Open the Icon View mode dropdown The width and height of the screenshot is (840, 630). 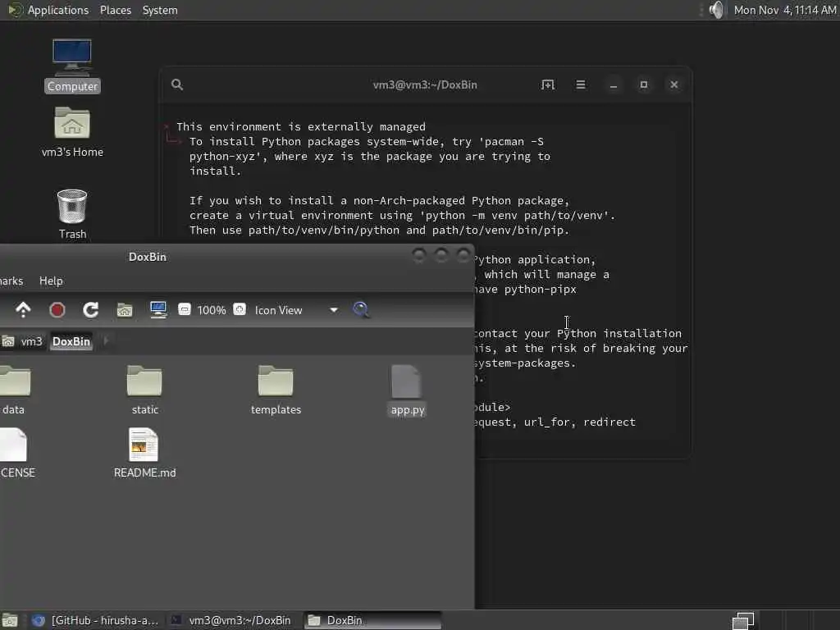pyautogui.click(x=295, y=310)
